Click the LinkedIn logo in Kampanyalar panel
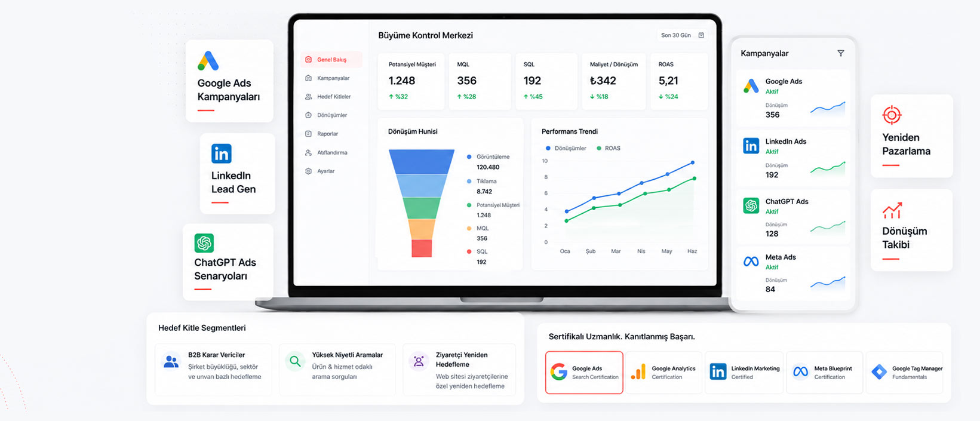The image size is (980, 421). pyautogui.click(x=751, y=146)
